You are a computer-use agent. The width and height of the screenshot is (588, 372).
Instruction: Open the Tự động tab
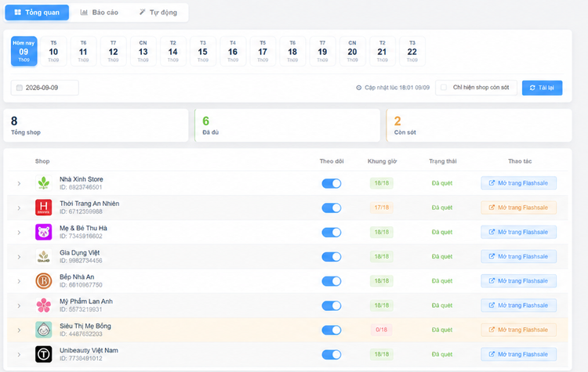click(x=158, y=13)
